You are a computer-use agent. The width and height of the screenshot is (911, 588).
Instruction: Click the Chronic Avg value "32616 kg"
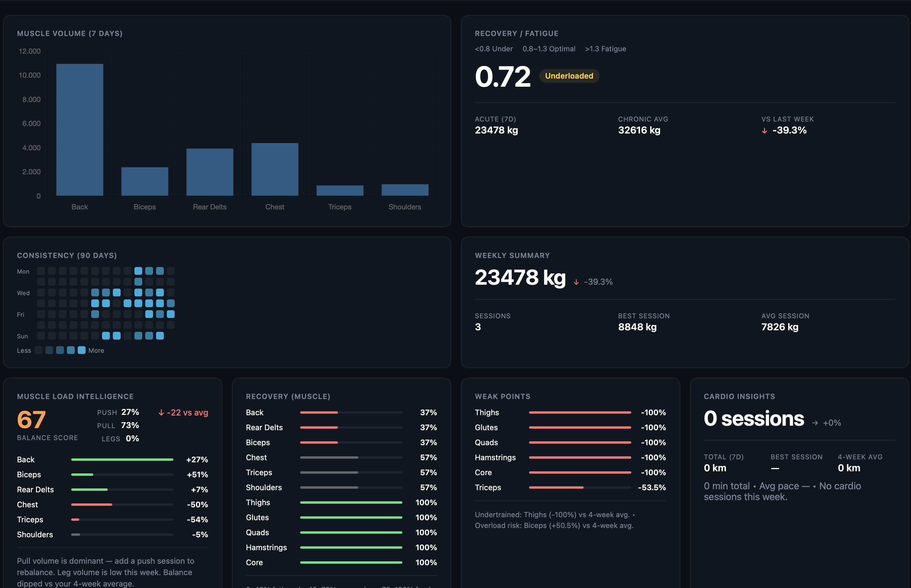tap(639, 130)
